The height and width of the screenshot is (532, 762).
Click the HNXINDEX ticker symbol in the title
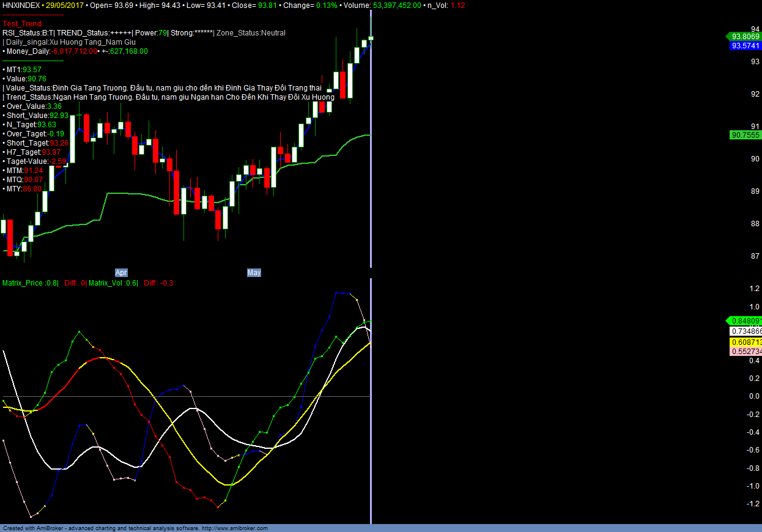[x=20, y=5]
